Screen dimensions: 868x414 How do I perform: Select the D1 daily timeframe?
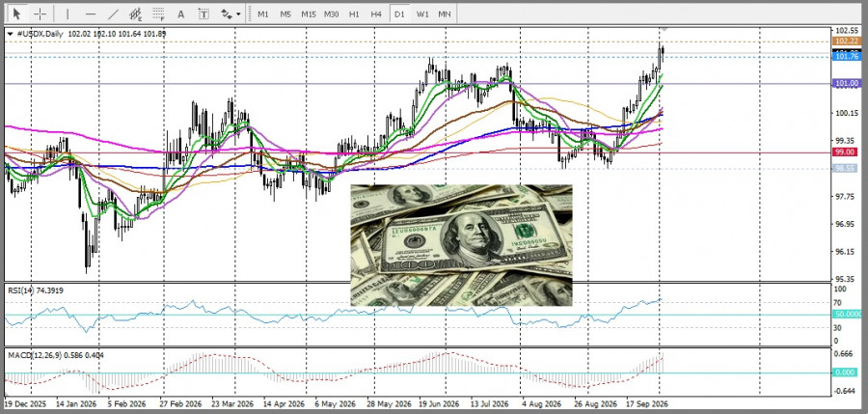tap(399, 14)
